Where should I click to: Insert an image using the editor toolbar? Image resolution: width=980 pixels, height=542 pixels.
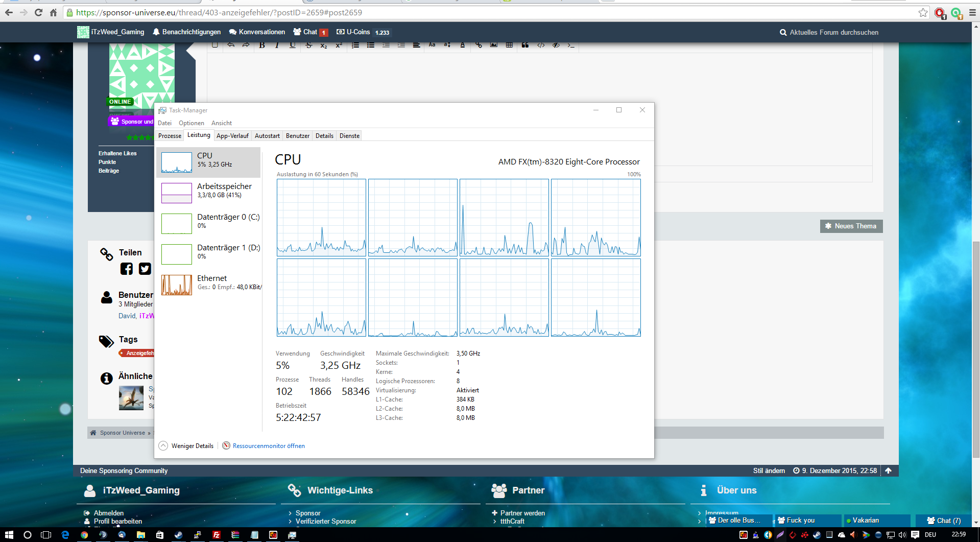point(494,45)
